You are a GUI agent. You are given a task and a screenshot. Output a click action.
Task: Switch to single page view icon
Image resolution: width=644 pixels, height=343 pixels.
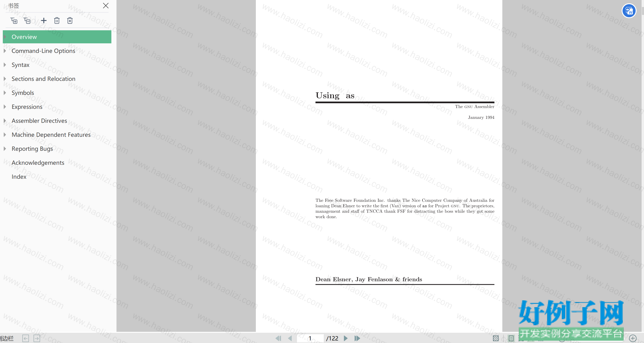coord(511,338)
